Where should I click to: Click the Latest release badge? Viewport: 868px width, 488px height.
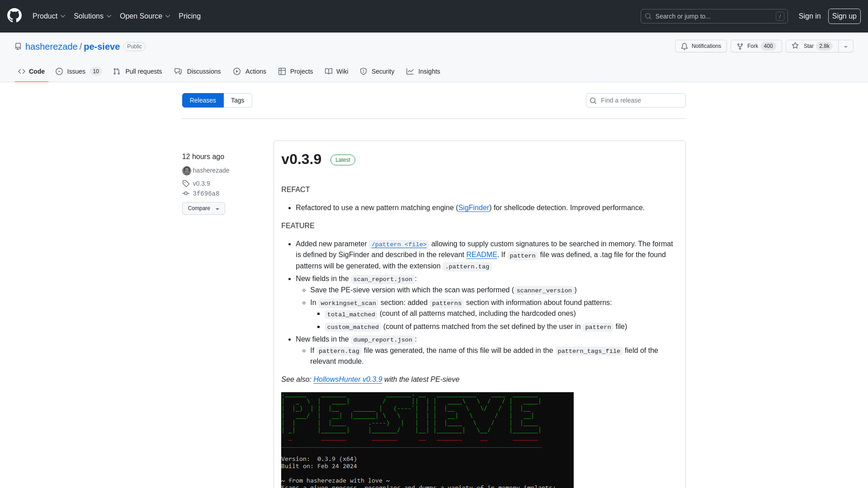tap(343, 160)
